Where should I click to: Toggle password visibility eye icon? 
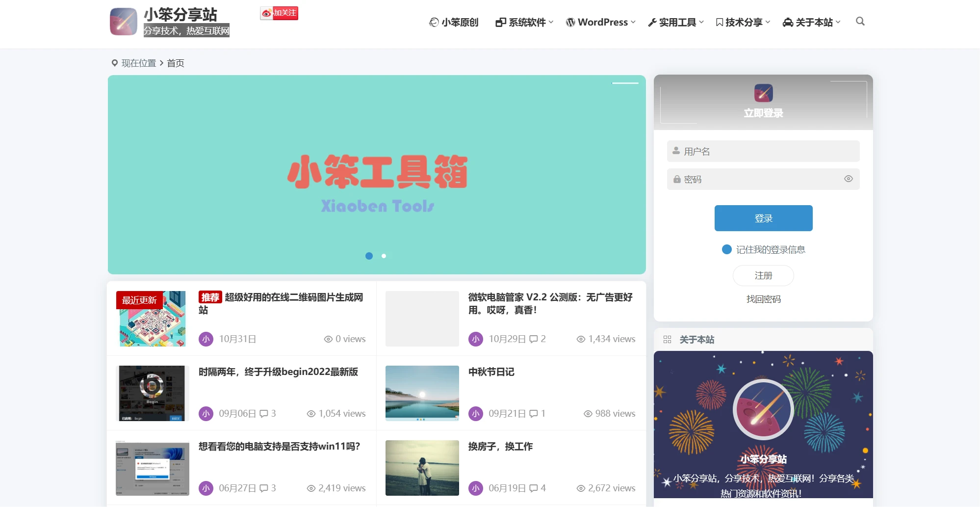pyautogui.click(x=849, y=179)
